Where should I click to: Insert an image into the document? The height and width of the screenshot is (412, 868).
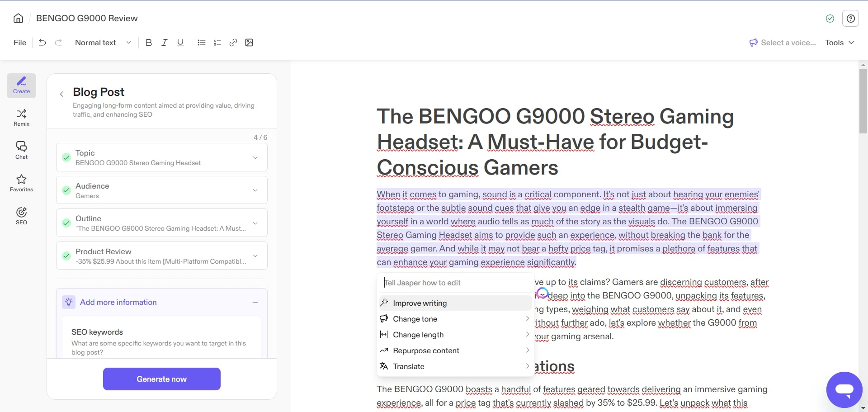[249, 42]
